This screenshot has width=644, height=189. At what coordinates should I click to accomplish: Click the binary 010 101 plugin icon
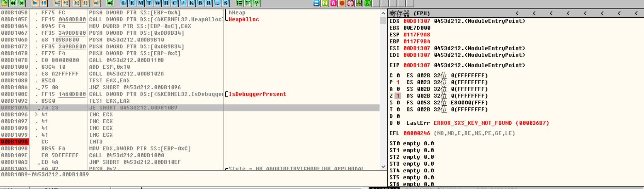[359, 3]
